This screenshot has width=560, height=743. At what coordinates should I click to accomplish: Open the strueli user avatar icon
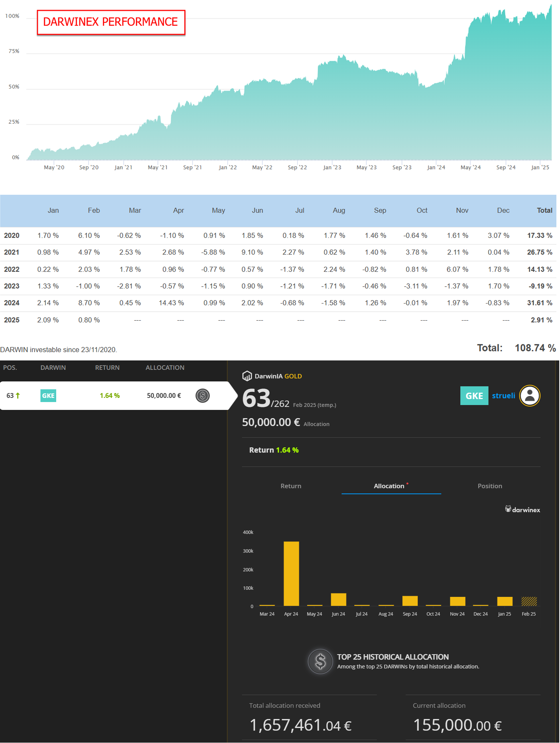coord(530,396)
